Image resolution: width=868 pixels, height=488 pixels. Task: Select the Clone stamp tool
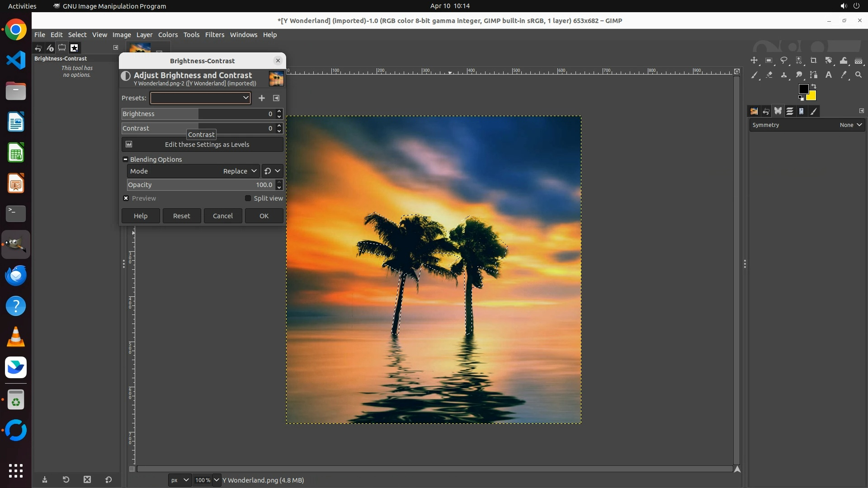(784, 75)
